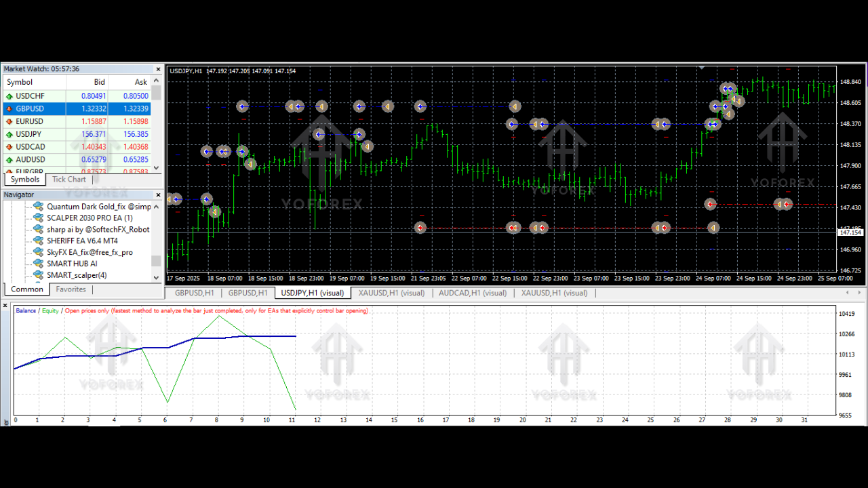
Task: Click the SMART_scalper(4) expert icon
Action: pyautogui.click(x=38, y=274)
